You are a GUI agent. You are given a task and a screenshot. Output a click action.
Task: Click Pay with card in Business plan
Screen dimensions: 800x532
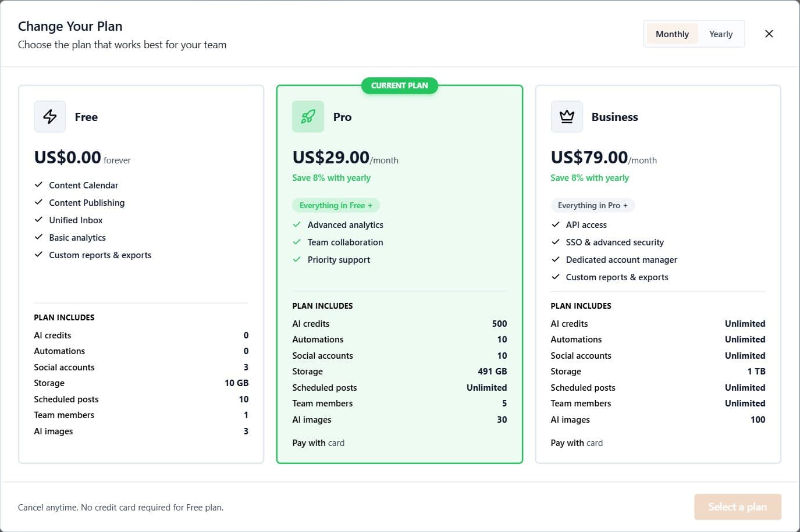(x=577, y=443)
